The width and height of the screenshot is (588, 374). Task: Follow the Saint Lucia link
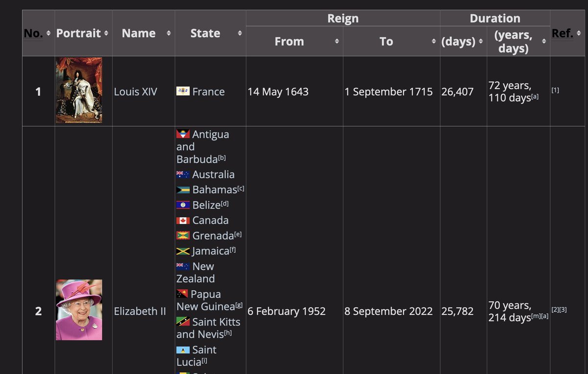pyautogui.click(x=196, y=356)
